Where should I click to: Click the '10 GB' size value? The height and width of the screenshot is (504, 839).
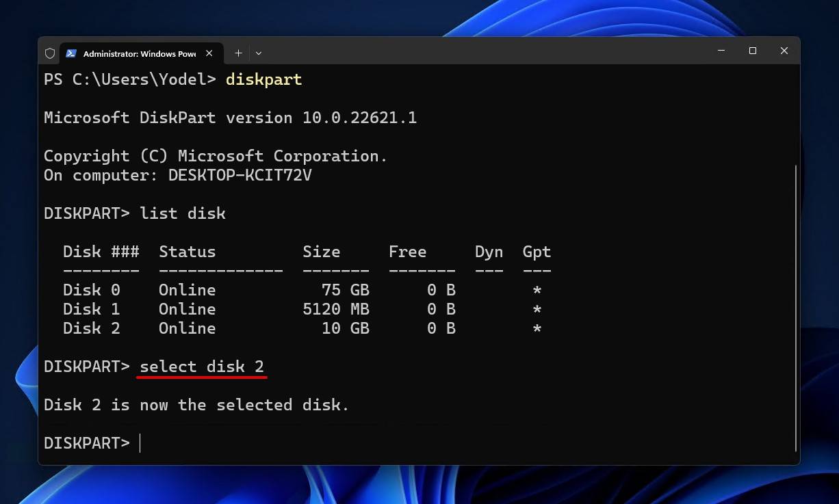pos(346,328)
